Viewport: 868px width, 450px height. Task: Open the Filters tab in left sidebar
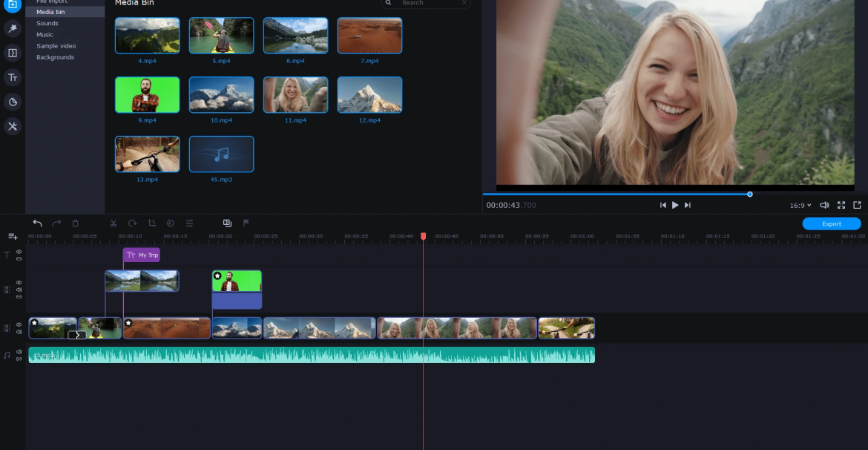12,28
